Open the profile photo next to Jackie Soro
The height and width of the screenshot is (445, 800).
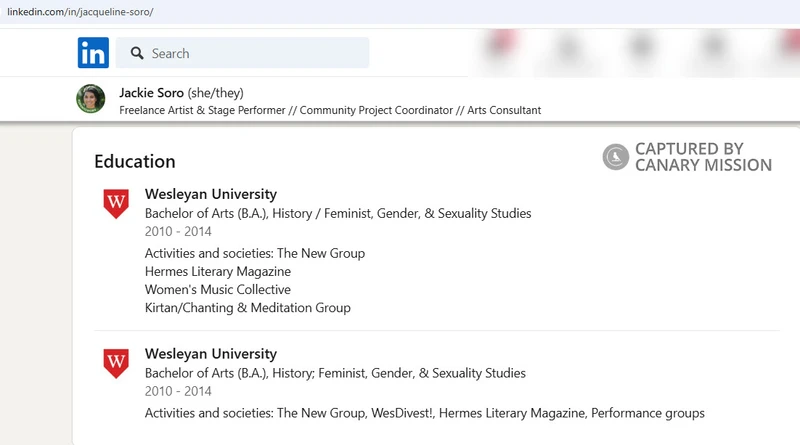coord(91,99)
